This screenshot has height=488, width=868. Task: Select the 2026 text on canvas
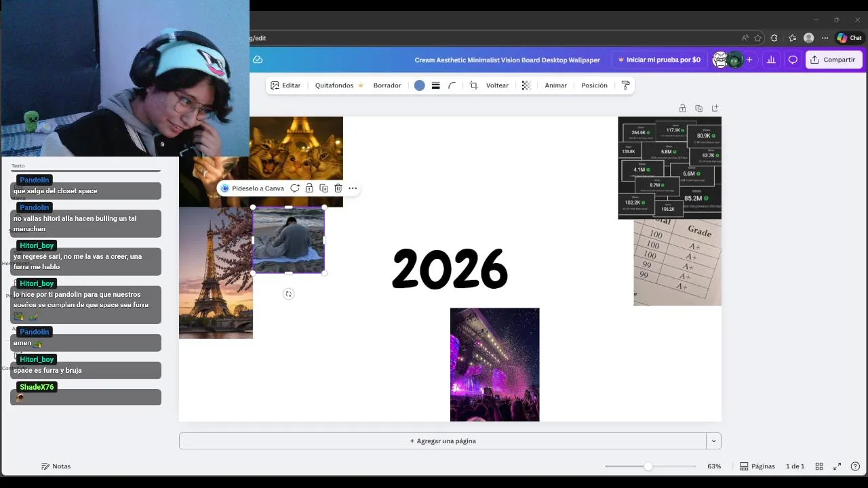(450, 269)
